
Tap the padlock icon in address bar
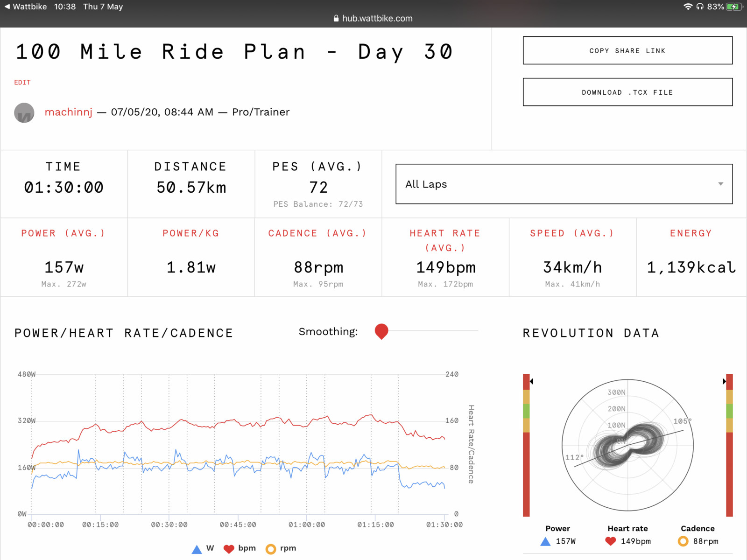tap(336, 19)
